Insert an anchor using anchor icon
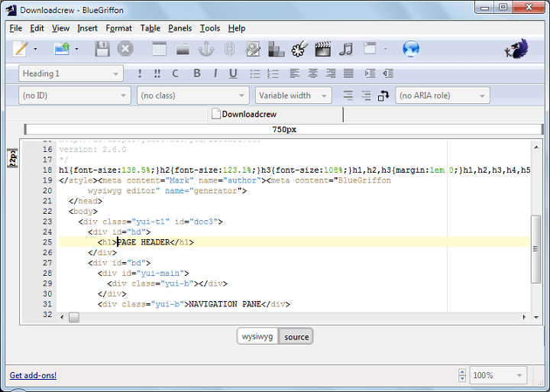Screen dimensions: 550x392 206,49
